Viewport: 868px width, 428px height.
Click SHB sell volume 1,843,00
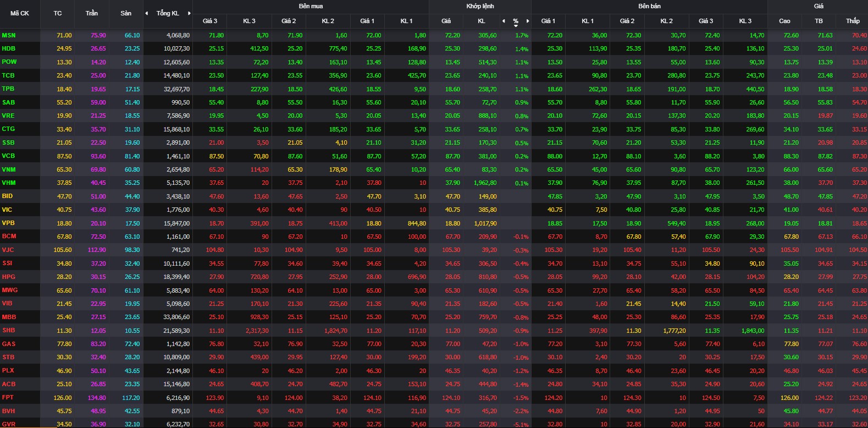coord(753,331)
